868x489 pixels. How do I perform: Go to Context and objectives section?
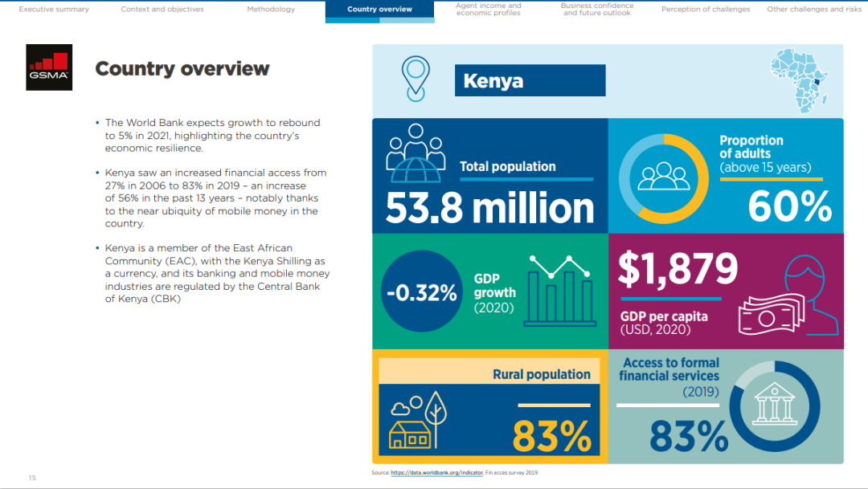tap(162, 10)
